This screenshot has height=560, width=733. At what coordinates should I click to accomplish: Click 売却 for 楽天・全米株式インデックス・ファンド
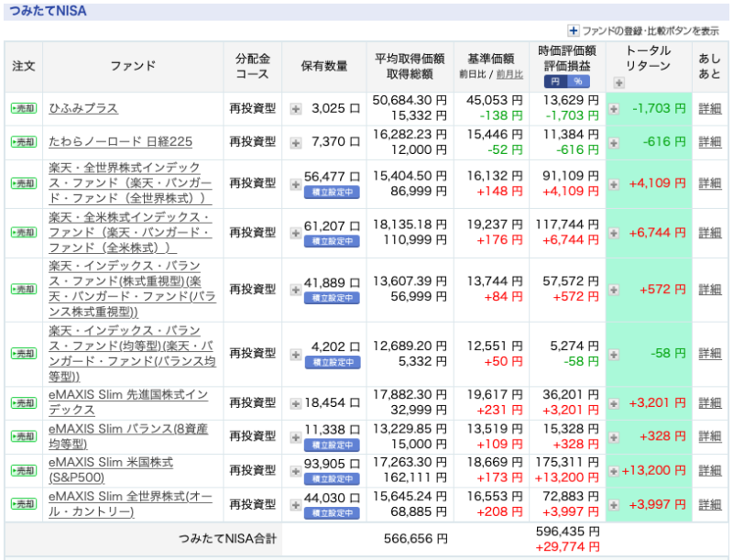click(x=24, y=232)
